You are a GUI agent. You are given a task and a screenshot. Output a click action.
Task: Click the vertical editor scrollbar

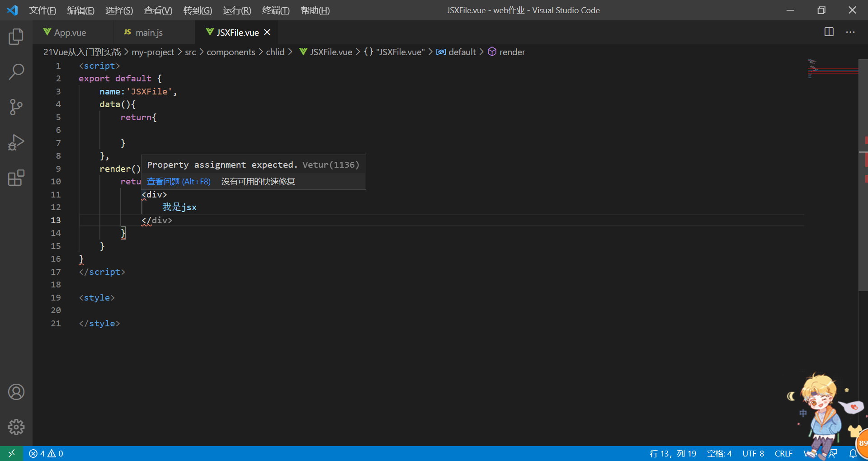(x=863, y=175)
